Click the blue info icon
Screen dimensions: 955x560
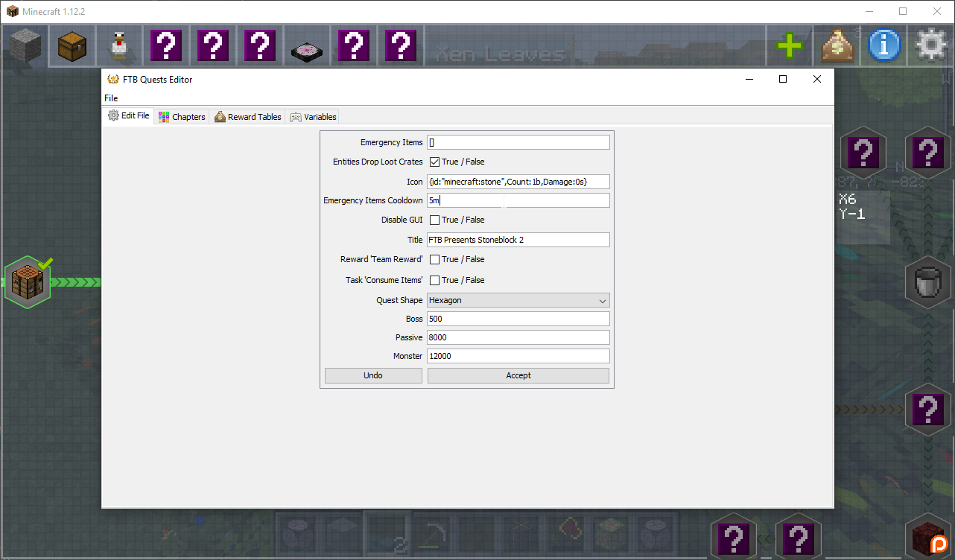coord(884,46)
